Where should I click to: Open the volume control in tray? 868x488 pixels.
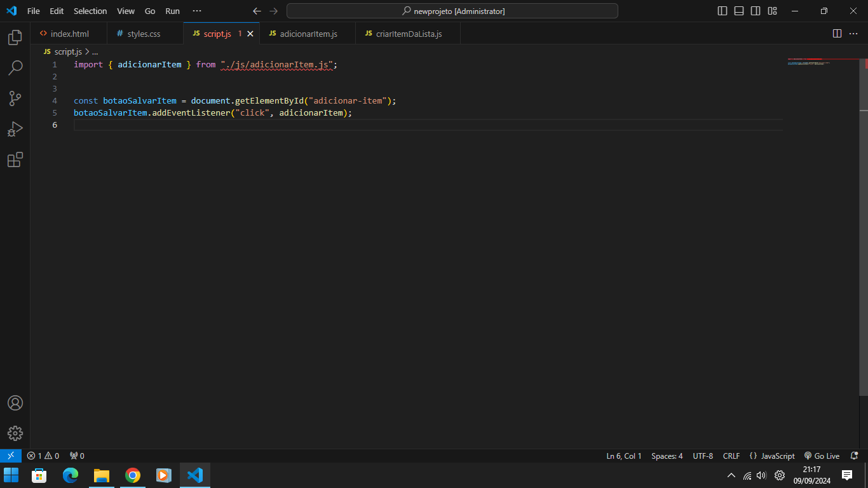(762, 475)
